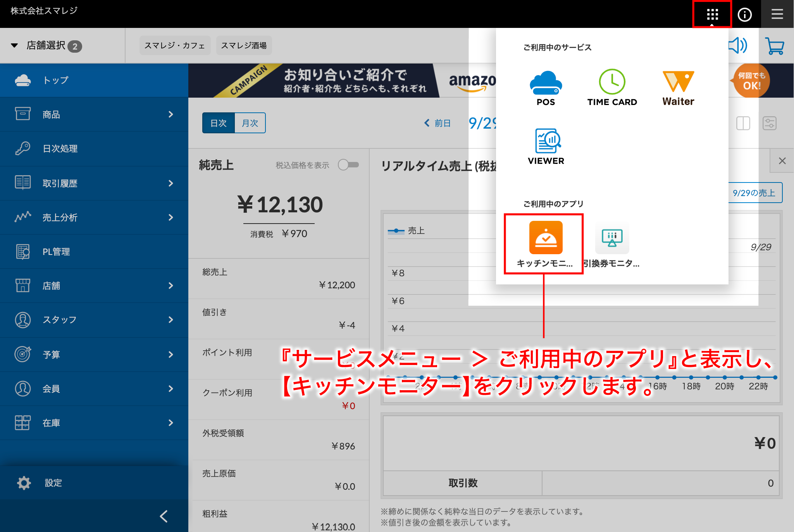
Task: Open the hamburger menu in top bar
Action: pos(777,14)
